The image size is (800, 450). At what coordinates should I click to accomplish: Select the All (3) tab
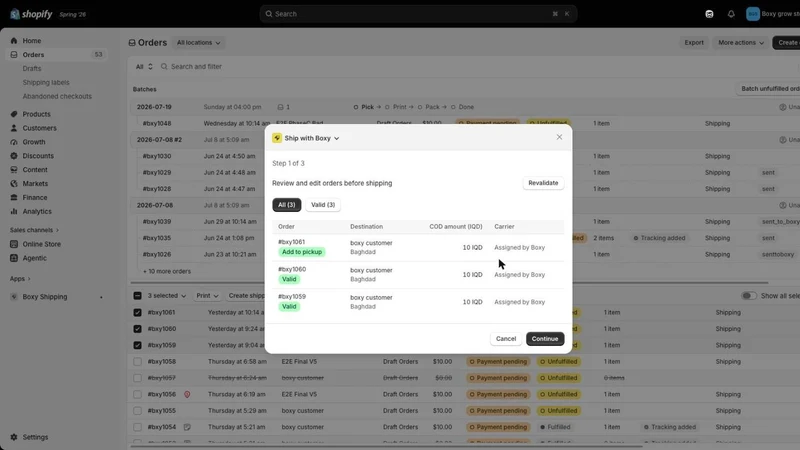click(287, 205)
